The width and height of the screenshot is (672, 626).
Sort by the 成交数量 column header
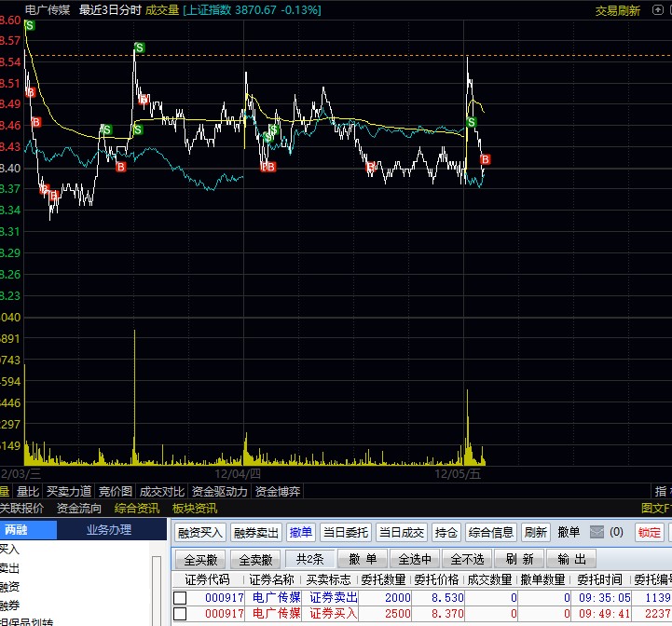490,579
